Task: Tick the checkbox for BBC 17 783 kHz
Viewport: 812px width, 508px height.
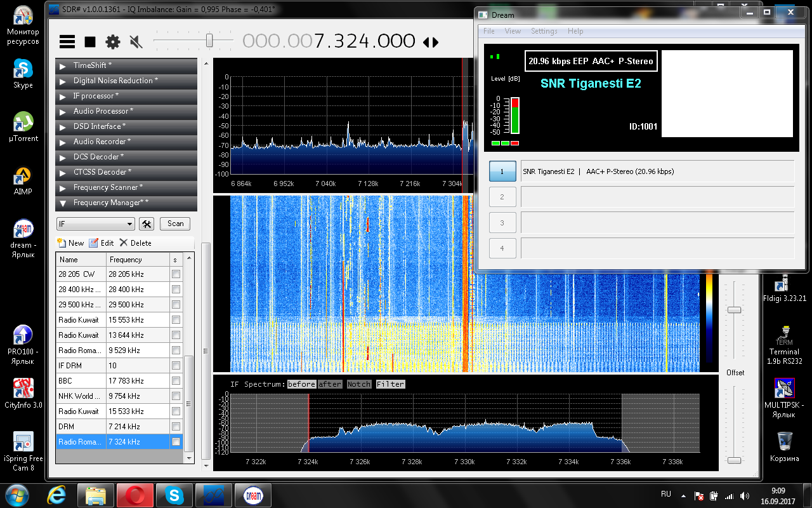Action: pyautogui.click(x=176, y=381)
